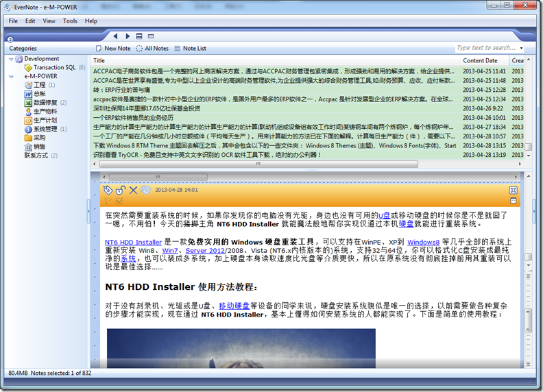Click the info icon beside 系统管理

[x=28, y=129]
